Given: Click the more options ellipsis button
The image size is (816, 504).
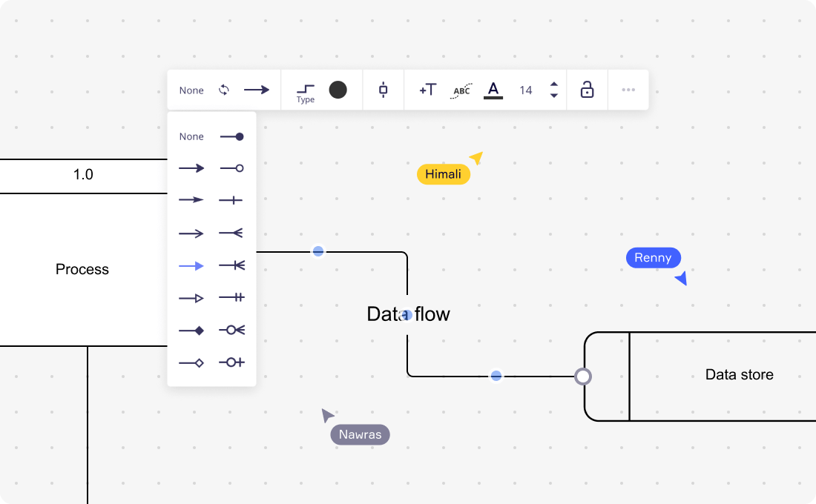Looking at the screenshot, I should click(628, 90).
